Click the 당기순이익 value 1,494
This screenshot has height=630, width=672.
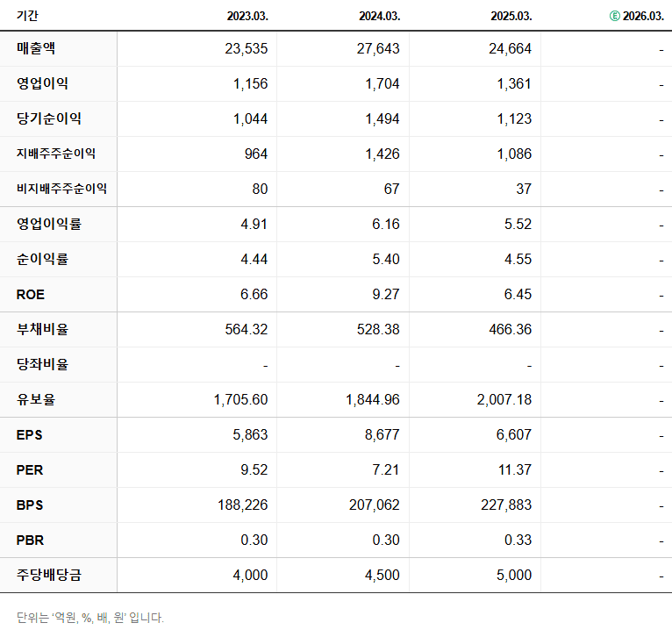(x=382, y=119)
